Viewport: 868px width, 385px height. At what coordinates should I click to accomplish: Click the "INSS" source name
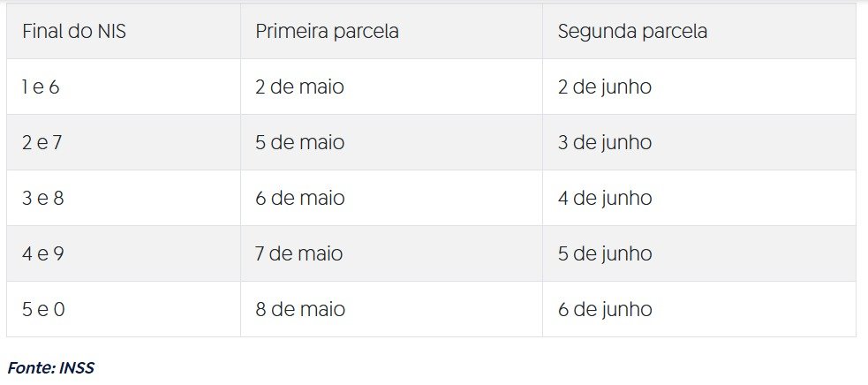(77, 368)
